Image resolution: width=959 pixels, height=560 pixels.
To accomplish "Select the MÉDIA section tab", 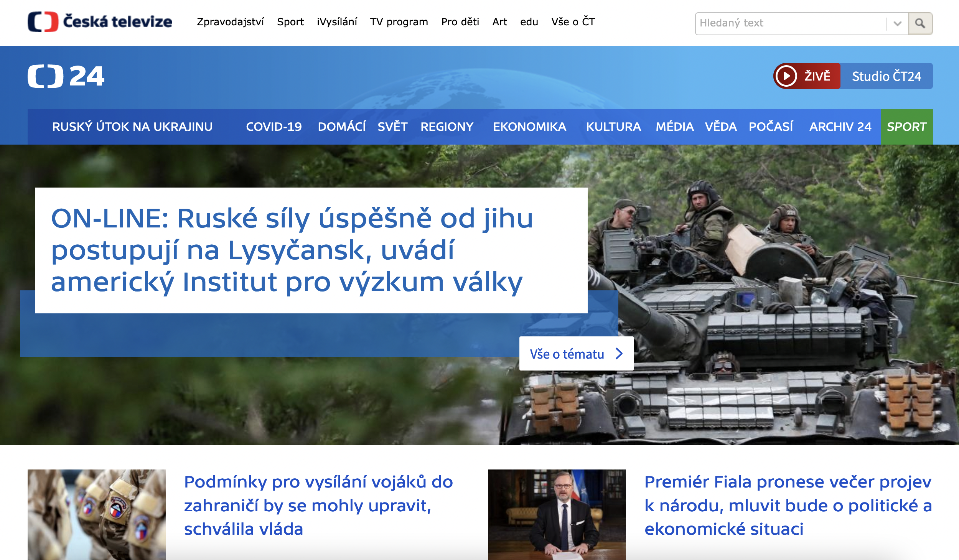I will click(675, 127).
